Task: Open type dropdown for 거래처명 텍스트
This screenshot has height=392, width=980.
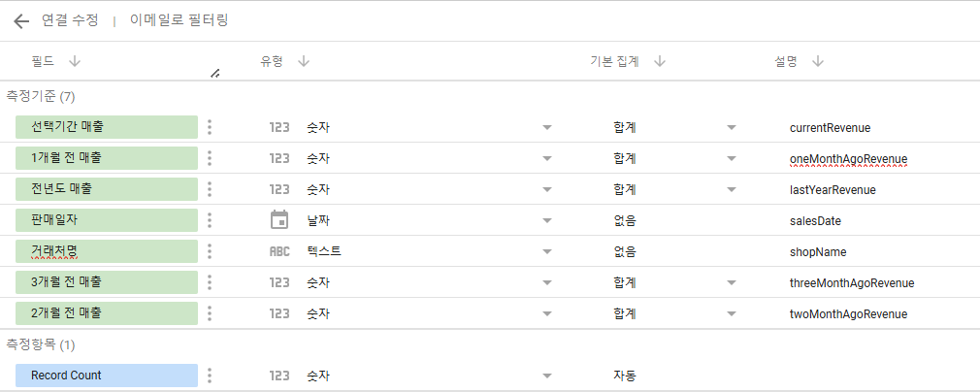Action: point(547,251)
